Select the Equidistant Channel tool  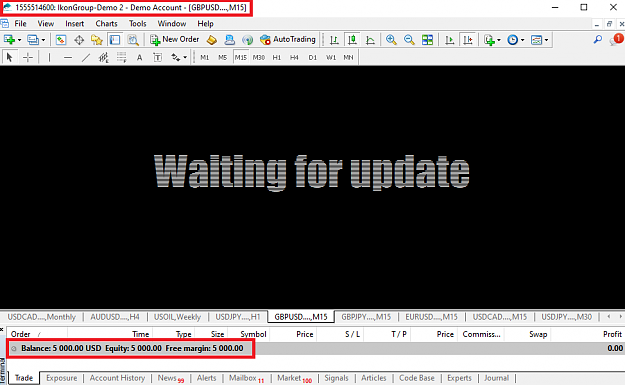click(x=104, y=57)
